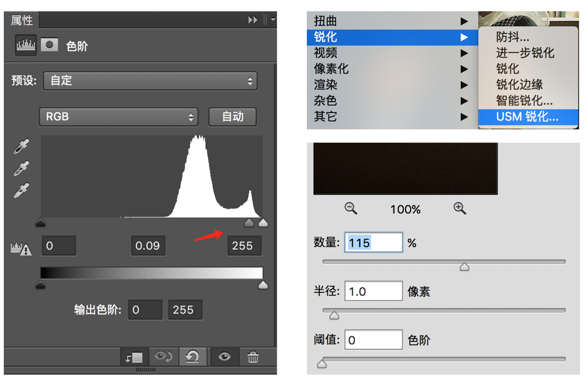Choose 锐化边缘 from the submenu

tap(528, 85)
